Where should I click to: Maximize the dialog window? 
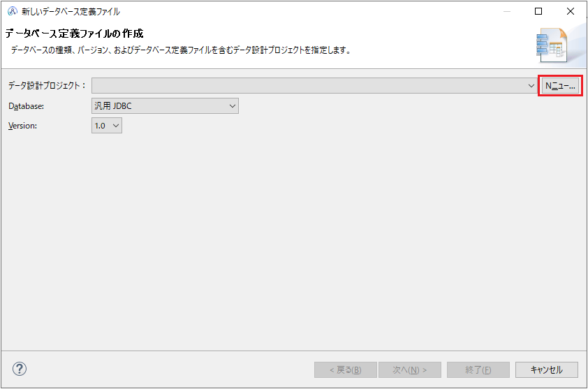tap(538, 11)
